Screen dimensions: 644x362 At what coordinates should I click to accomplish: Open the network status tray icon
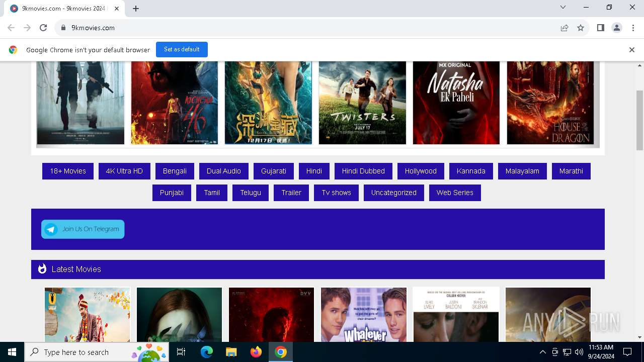coord(567,352)
